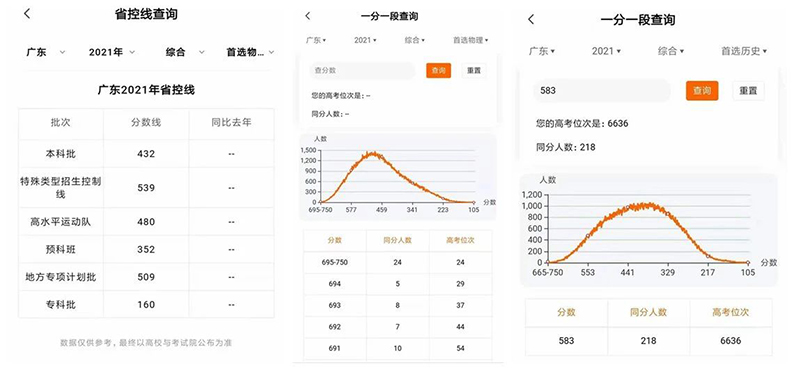This screenshot has width=794, height=370.
Task: Click 本科批 row label
Action: (61, 154)
